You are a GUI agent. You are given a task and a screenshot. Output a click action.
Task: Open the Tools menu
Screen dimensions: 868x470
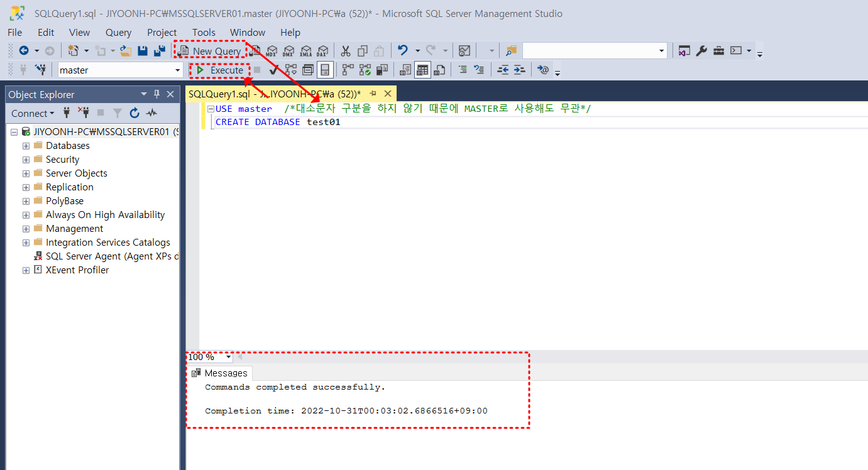[204, 32]
